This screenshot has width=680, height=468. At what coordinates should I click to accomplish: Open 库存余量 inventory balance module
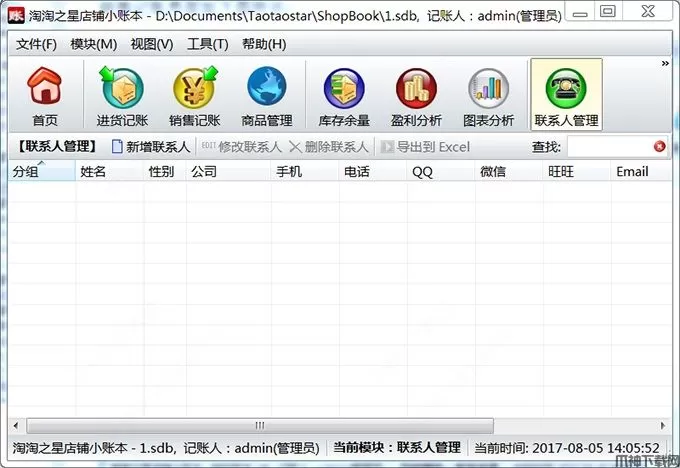coord(344,96)
